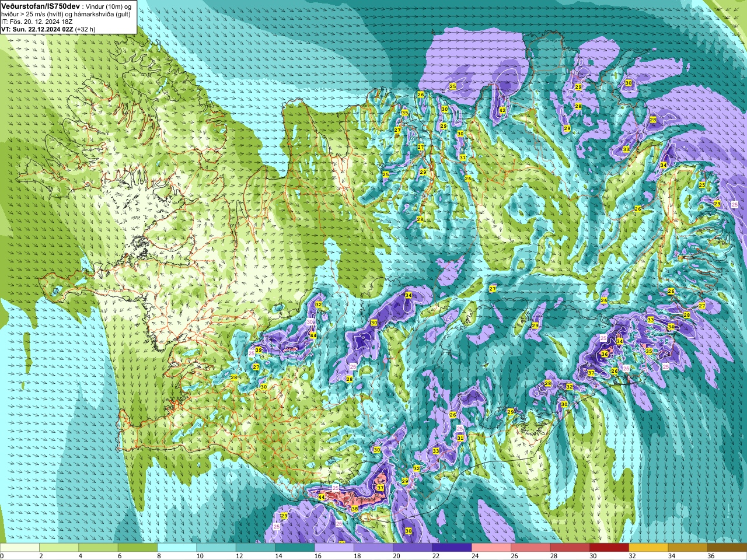Click the 26–28 m/s salmon red legend swatch

(x=530, y=548)
